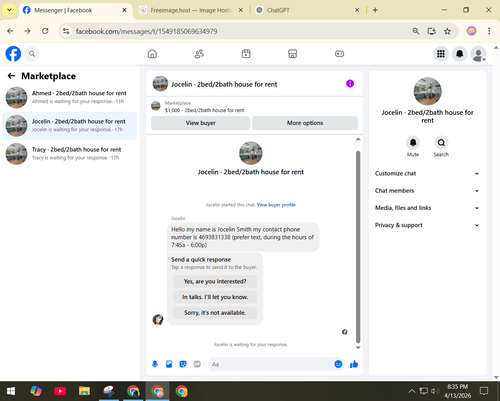Open the emoji picker in message box

(338, 364)
